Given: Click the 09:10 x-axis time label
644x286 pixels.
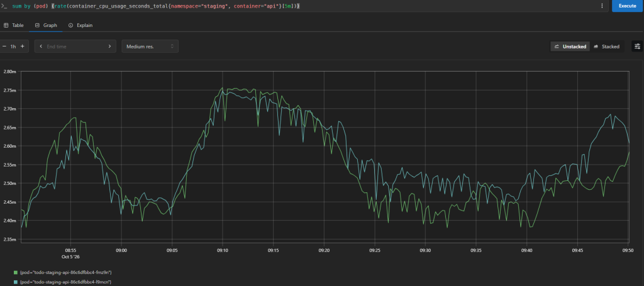Looking at the screenshot, I should [x=223, y=250].
